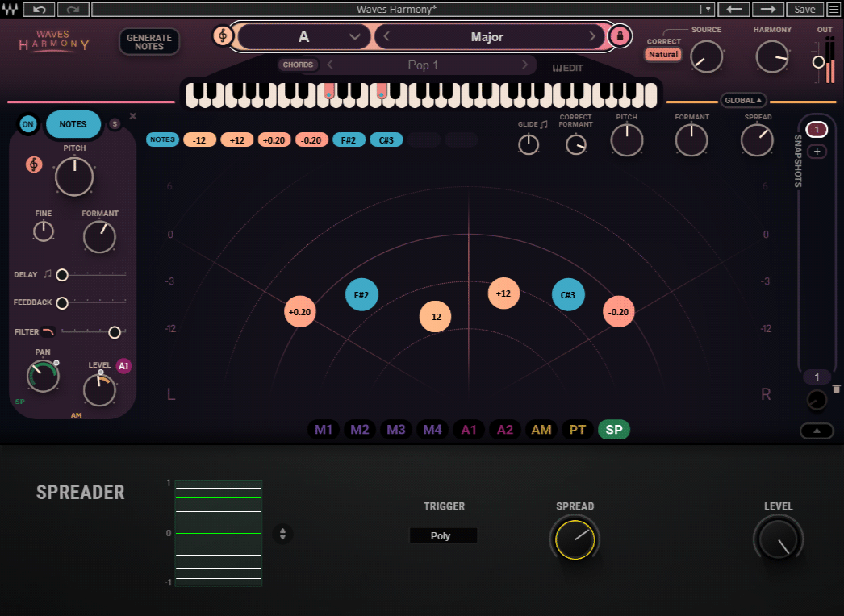Screen dimensions: 844x616
Task: Toggle the -0.20 voice chip
Action: point(311,139)
